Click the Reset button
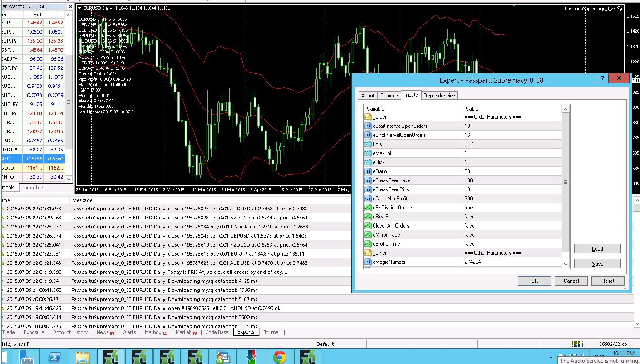640x364 pixels. [x=608, y=281]
